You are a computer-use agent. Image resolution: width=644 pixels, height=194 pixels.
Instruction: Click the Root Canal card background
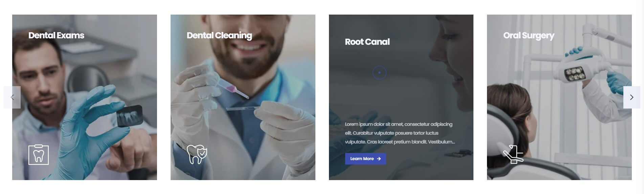(401, 97)
